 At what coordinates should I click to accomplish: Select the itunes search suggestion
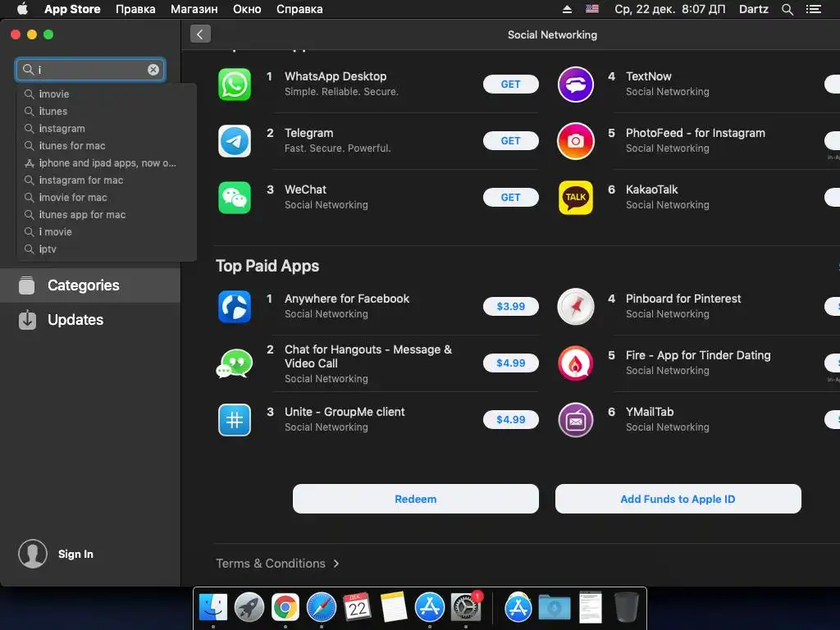coord(107,111)
